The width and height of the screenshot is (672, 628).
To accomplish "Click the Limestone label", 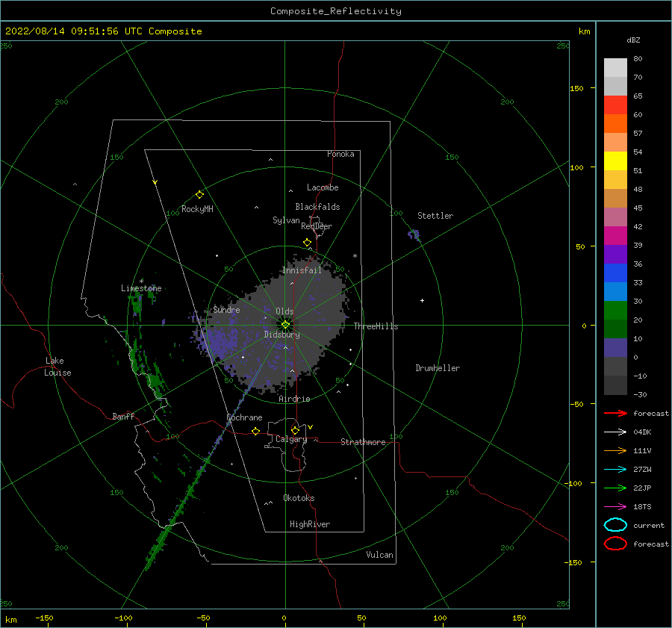I will pyautogui.click(x=141, y=288).
